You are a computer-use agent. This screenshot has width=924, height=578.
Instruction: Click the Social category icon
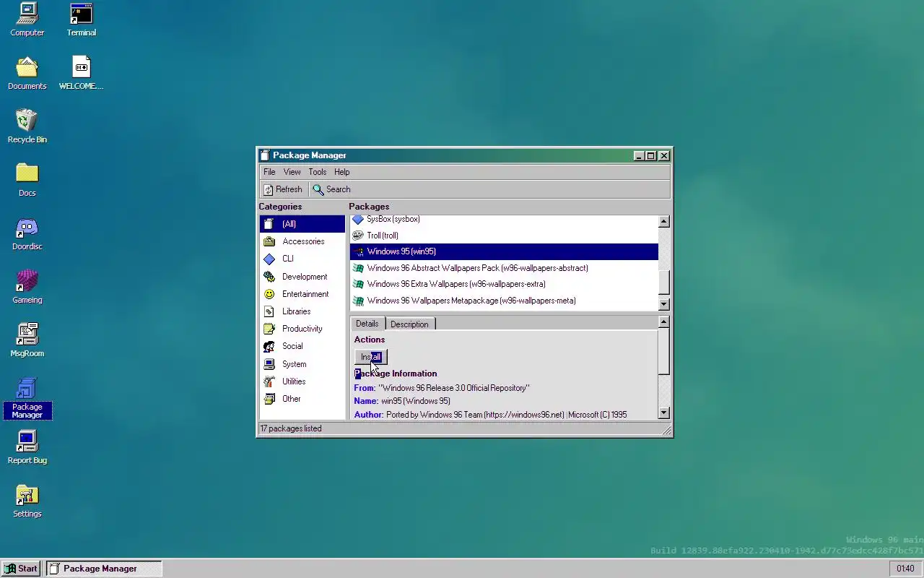[269, 346]
